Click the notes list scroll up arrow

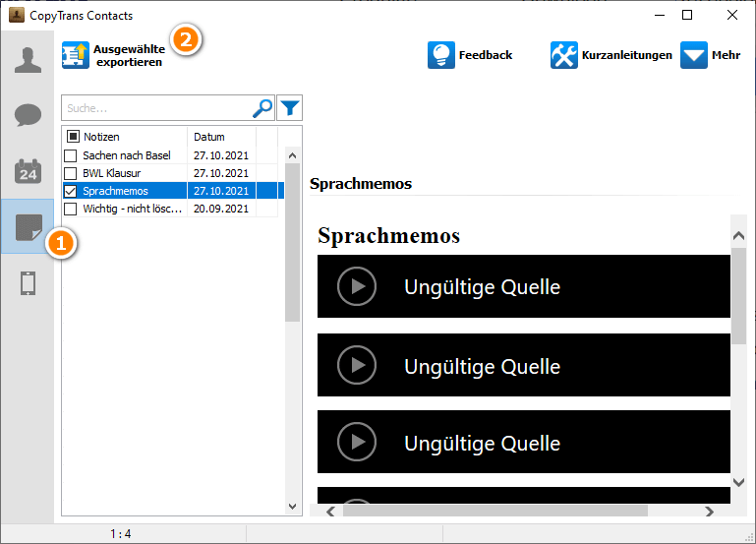[292, 155]
